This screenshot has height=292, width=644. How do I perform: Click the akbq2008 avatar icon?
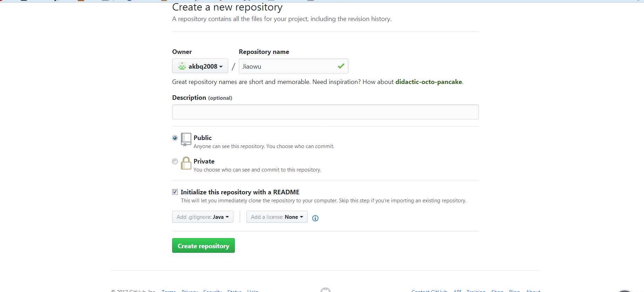[182, 66]
